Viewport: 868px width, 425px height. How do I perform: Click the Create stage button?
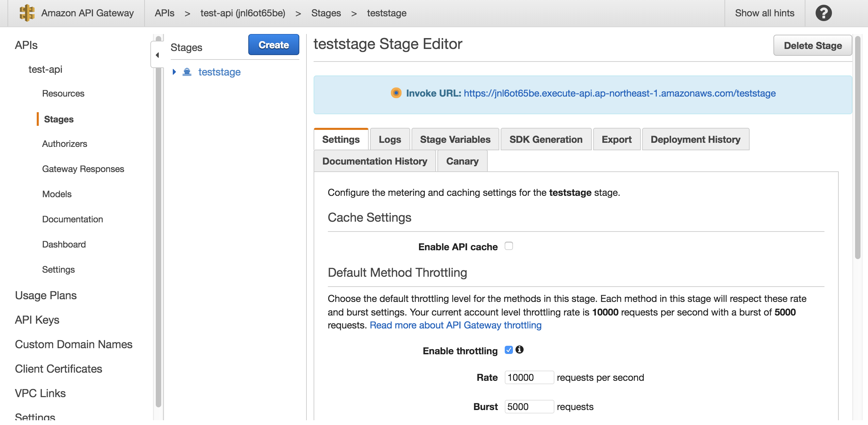273,45
